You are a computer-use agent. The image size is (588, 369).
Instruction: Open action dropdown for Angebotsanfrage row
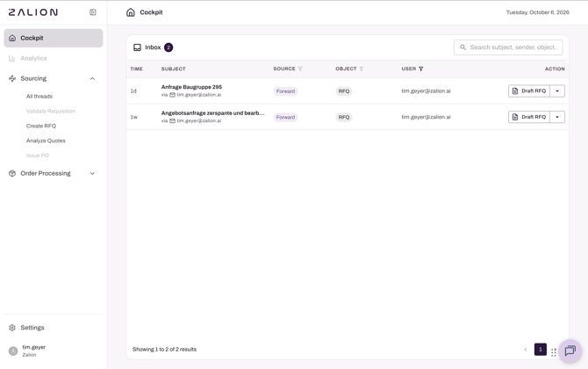557,117
